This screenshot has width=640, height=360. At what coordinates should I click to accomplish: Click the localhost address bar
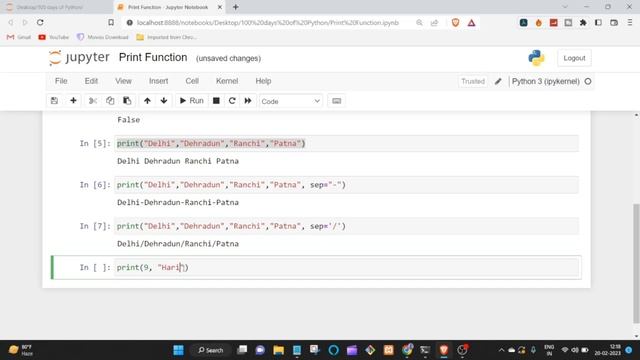point(267,23)
